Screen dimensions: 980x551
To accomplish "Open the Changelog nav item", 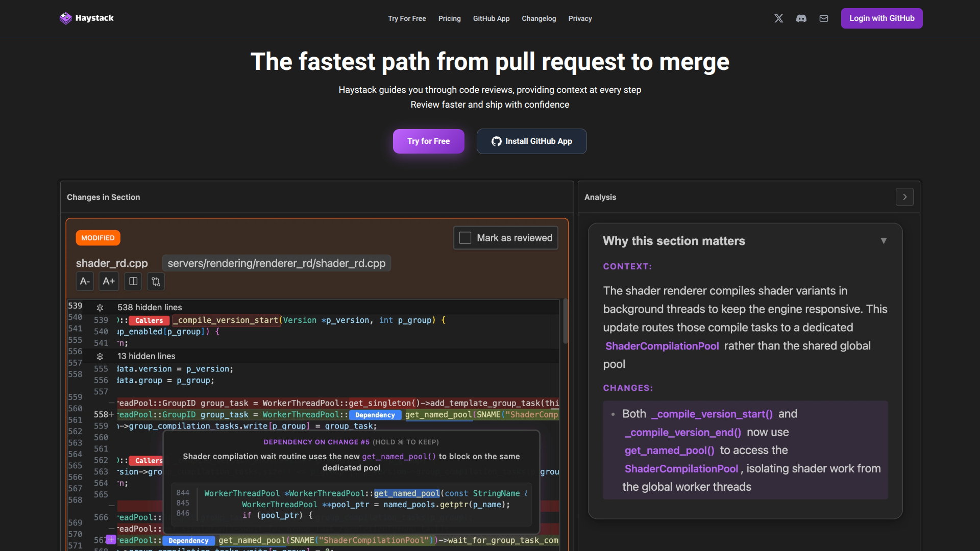I will (538, 18).
